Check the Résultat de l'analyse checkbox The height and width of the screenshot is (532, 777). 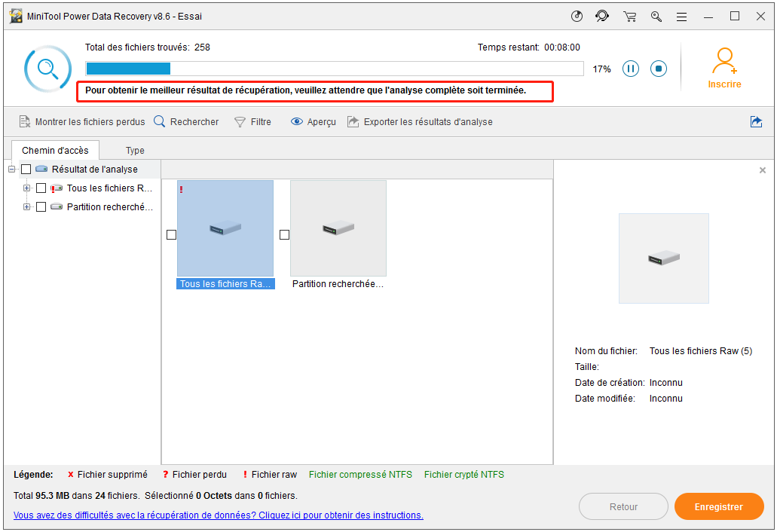tap(26, 170)
